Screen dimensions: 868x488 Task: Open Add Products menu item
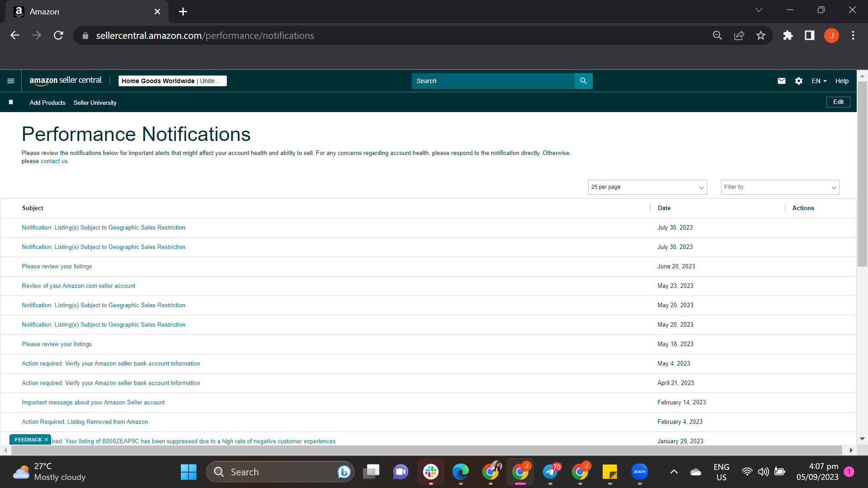47,103
